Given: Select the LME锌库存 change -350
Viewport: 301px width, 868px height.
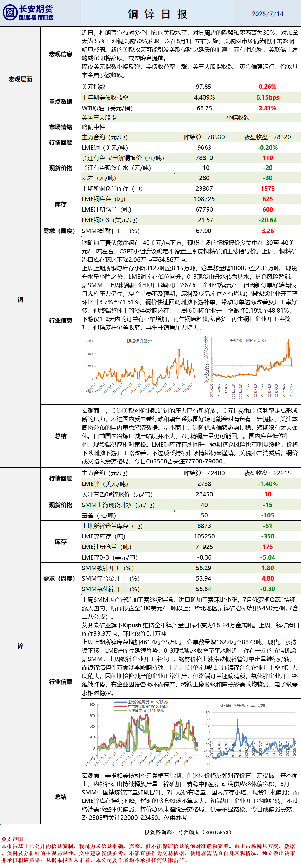Looking at the screenshot, I should (x=268, y=536).
